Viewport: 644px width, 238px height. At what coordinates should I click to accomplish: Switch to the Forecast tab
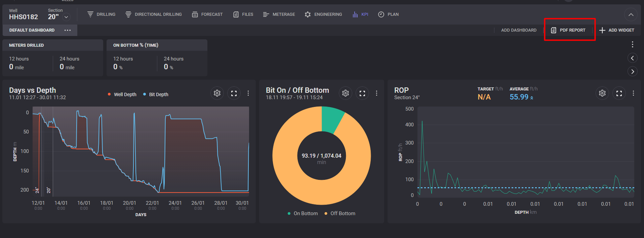[207, 14]
